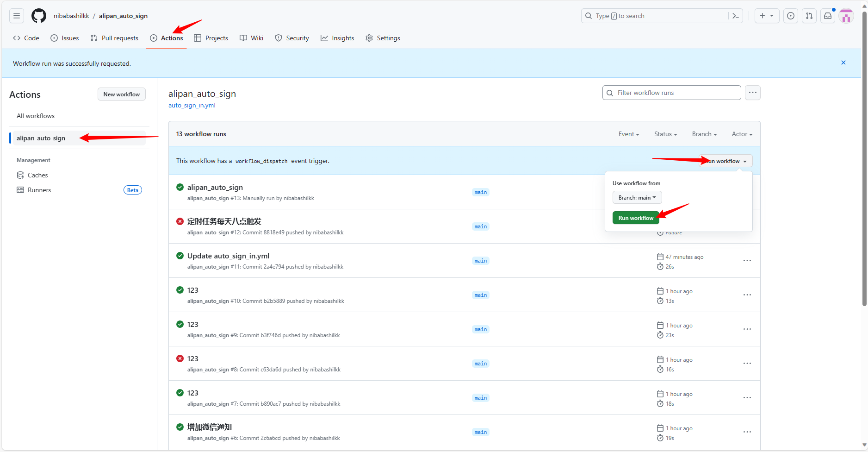Screen dimensions: 868x452
Task: Open the 123 run for commit b2b5889
Action: click(x=193, y=290)
